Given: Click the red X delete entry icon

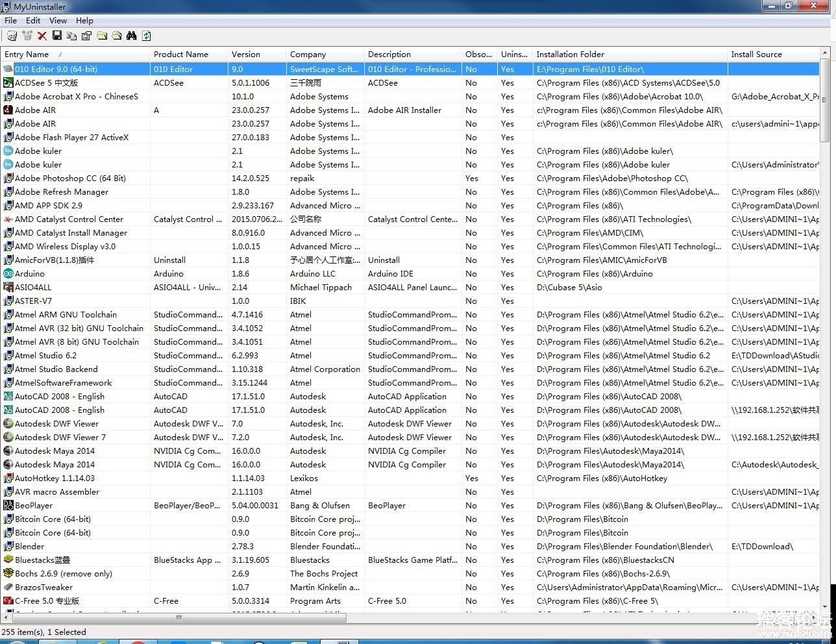Looking at the screenshot, I should pyautogui.click(x=42, y=36).
